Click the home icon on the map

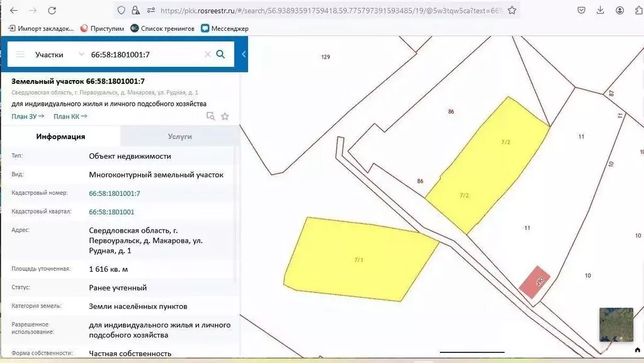638,350
